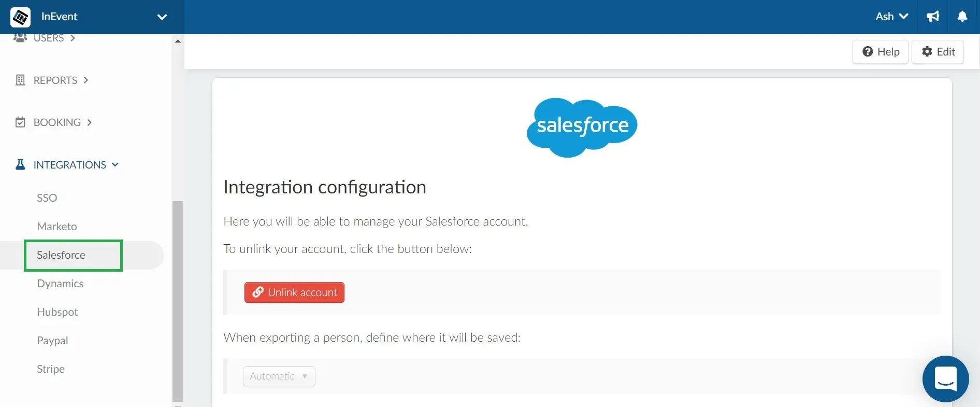Click the Reports building icon
Viewport: 980px width, 407px height.
click(20, 80)
